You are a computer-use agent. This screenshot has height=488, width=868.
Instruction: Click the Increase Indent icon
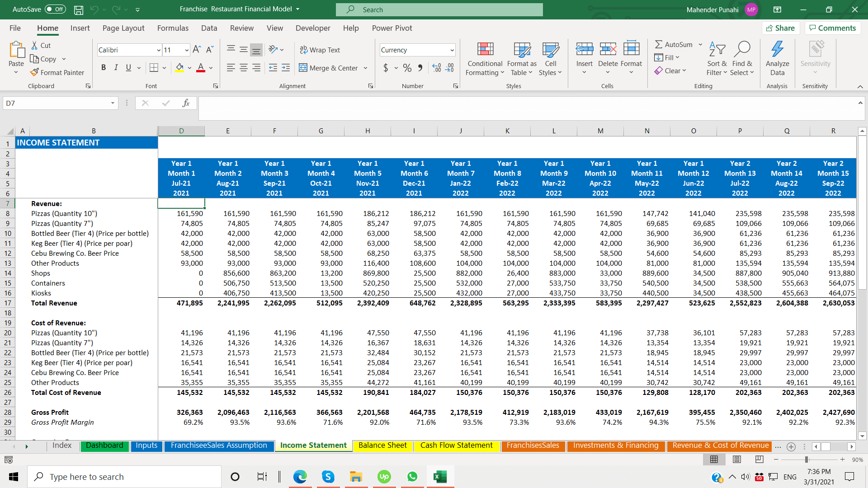point(286,68)
